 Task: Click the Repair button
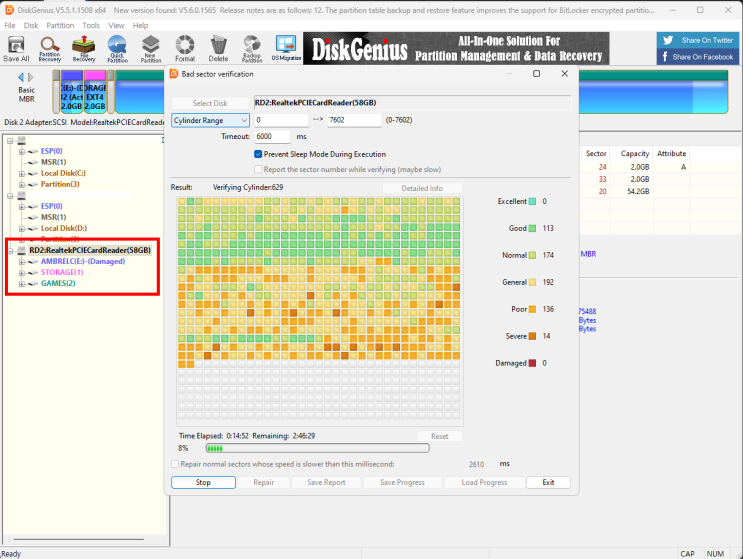pos(263,482)
